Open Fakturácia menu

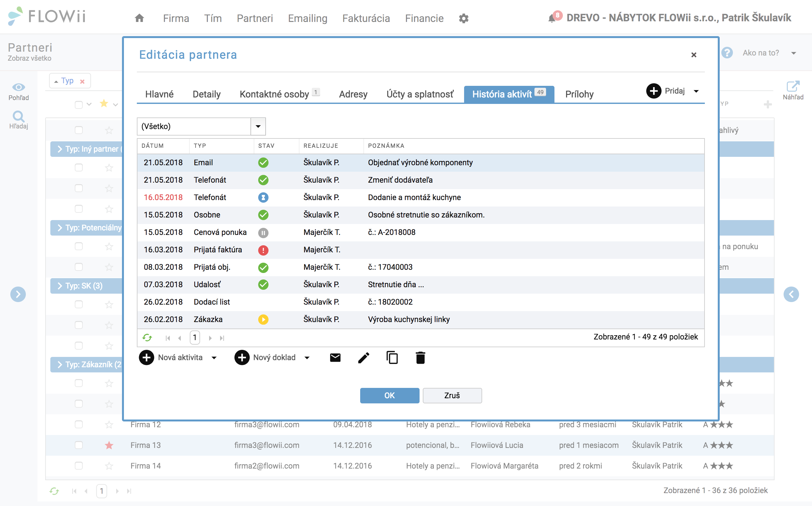tap(366, 18)
